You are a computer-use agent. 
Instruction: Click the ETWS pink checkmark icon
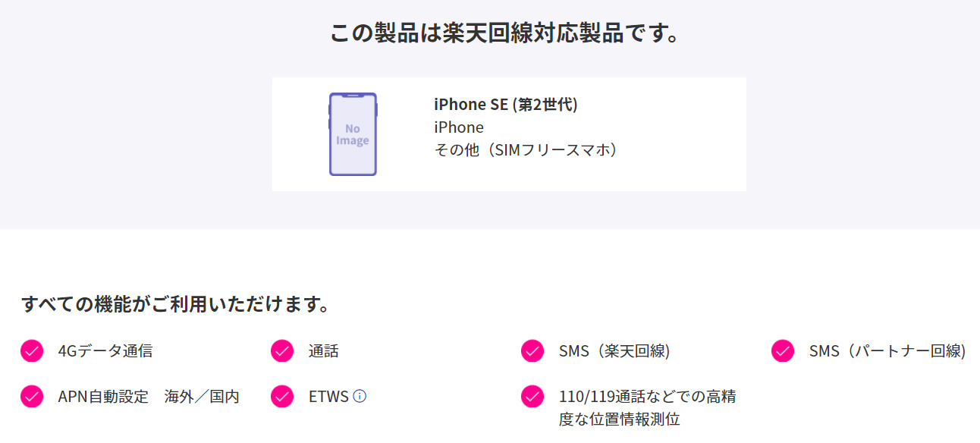click(x=282, y=397)
